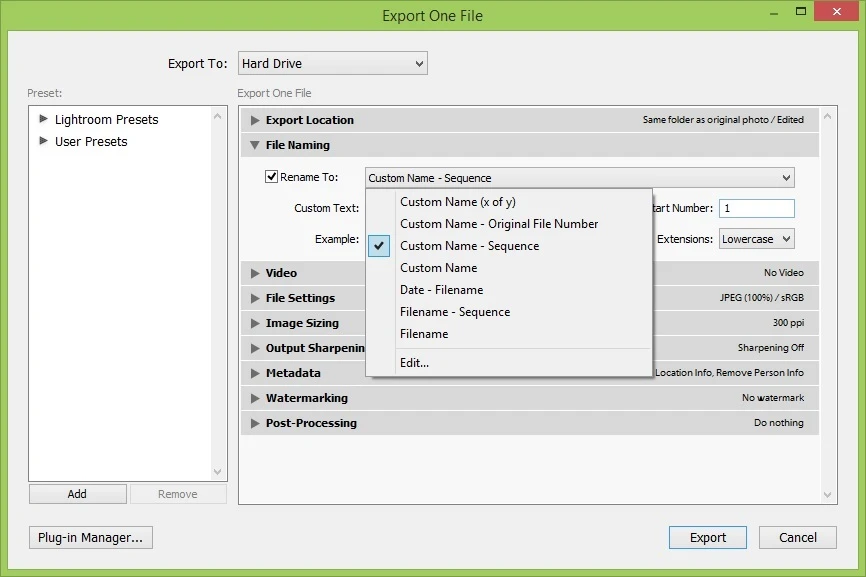Click preset list scroll down arrow
The image size is (866, 577).
(x=218, y=472)
